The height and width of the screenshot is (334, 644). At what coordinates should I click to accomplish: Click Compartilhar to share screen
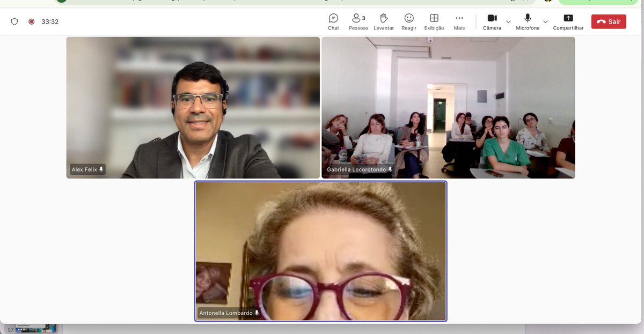tap(568, 21)
